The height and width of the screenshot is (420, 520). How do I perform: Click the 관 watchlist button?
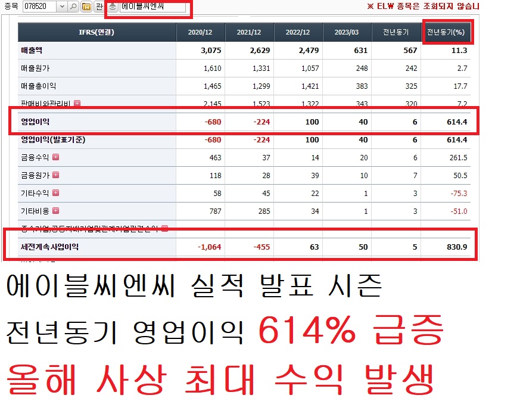[99, 7]
